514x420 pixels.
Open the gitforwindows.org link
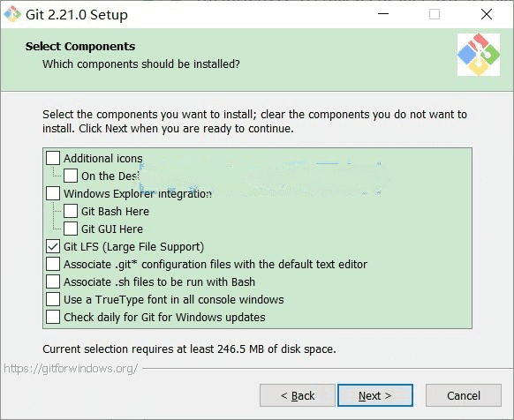71,369
